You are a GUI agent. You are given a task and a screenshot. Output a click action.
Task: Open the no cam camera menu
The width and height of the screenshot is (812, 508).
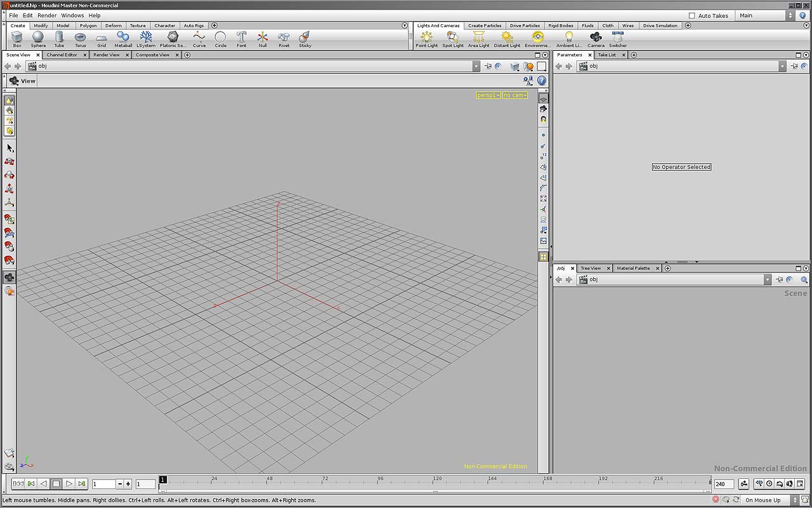515,95
